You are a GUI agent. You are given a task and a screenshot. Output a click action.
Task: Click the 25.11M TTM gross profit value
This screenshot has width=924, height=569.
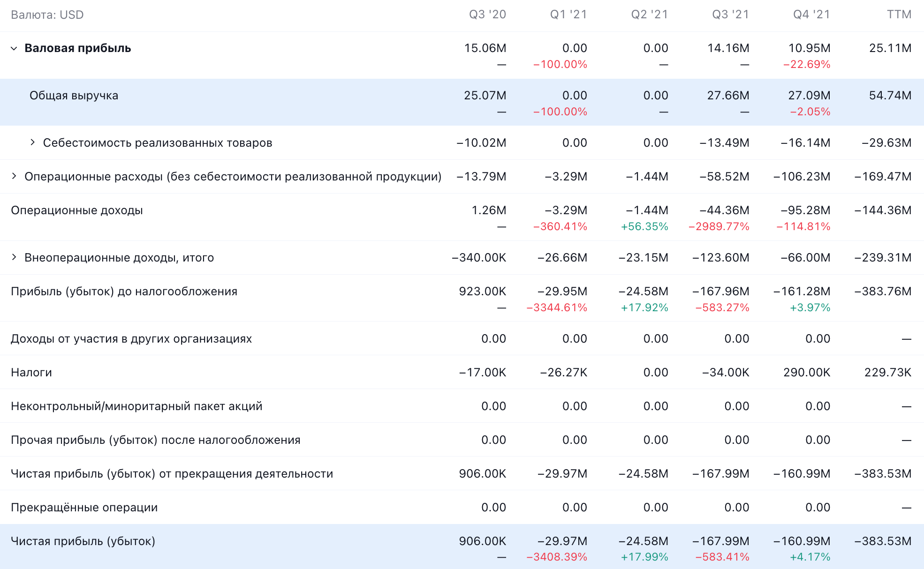[x=890, y=48]
